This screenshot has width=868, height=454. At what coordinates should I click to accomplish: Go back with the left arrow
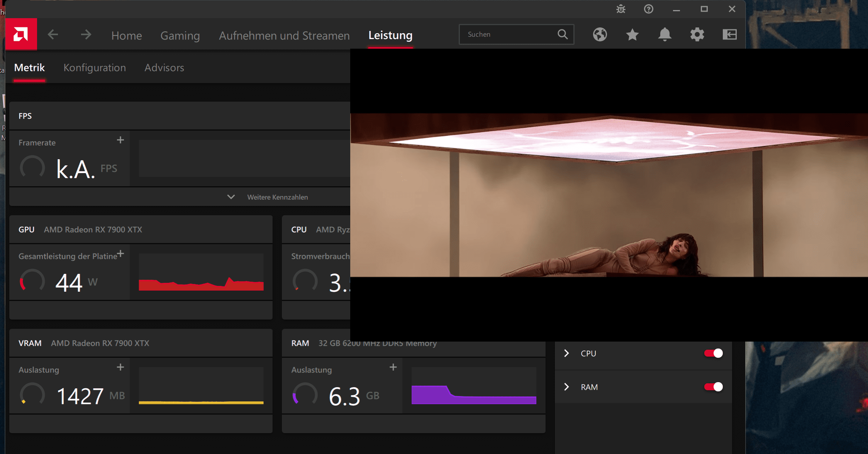tap(53, 35)
